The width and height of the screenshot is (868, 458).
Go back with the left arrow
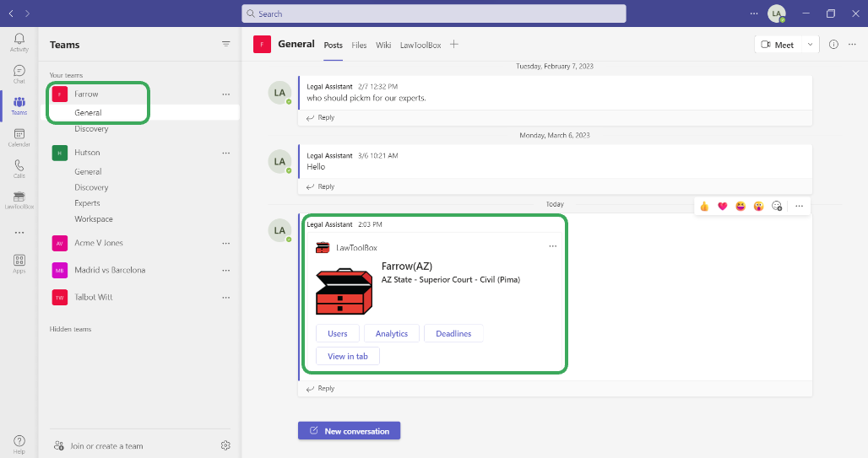11,13
